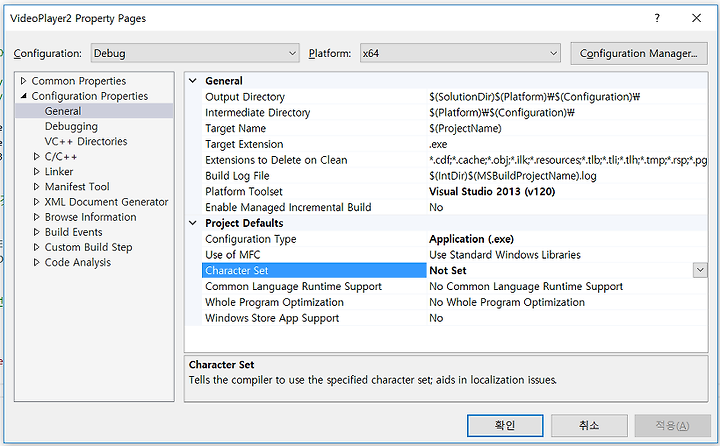Expand the C/C++ tree node arrow
The height and width of the screenshot is (446, 720).
click(37, 157)
